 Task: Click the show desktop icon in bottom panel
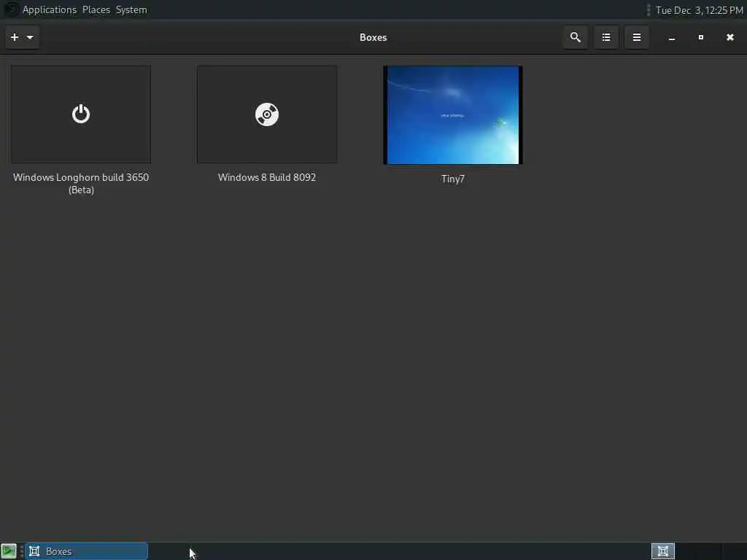coord(9,551)
